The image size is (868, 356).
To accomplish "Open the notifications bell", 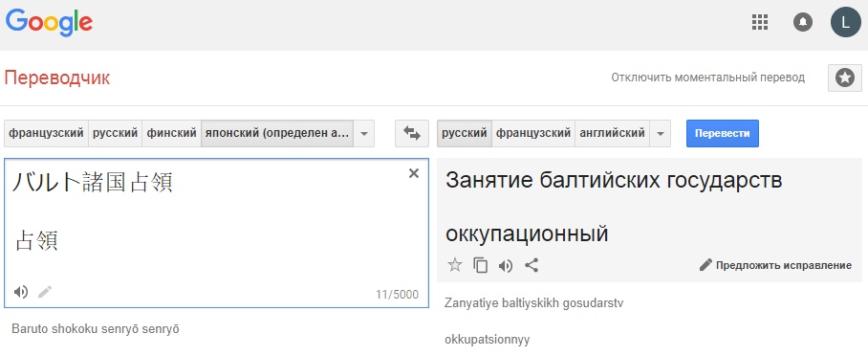I will 803,22.
